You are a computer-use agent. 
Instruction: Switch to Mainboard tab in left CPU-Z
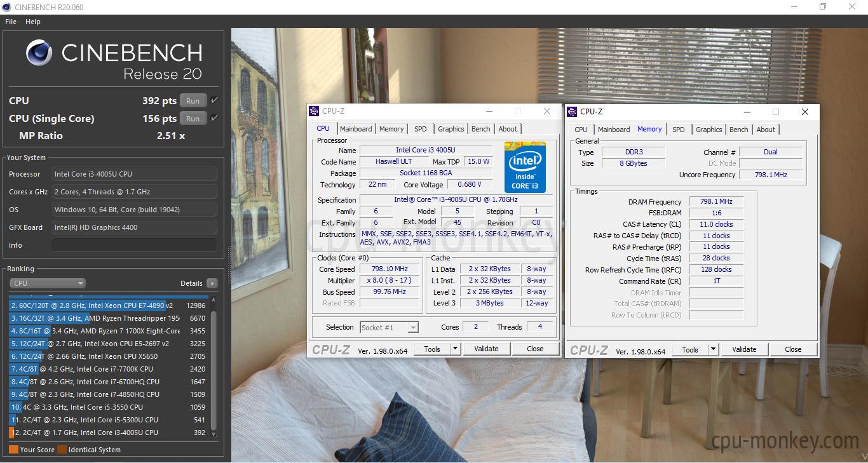coord(356,129)
